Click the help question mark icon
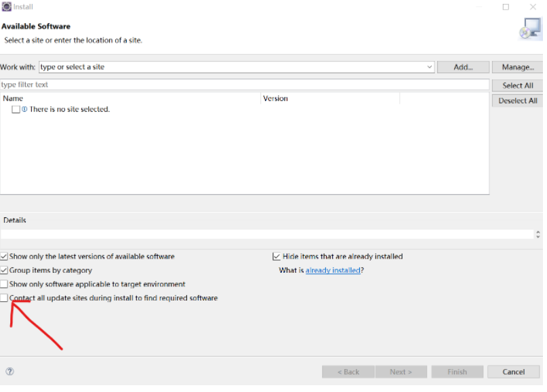The image size is (547, 392). pos(9,372)
